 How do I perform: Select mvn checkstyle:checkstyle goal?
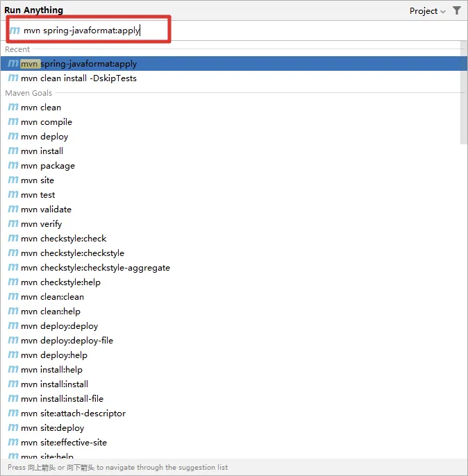pos(231,253)
